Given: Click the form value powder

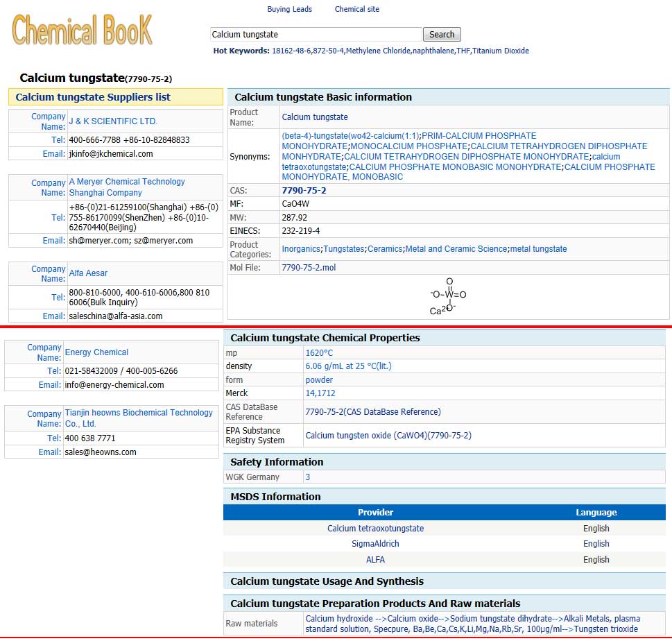Looking at the screenshot, I should point(319,380).
